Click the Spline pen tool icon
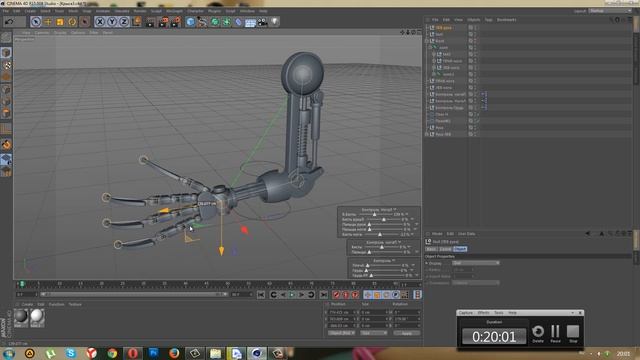 pos(202,22)
